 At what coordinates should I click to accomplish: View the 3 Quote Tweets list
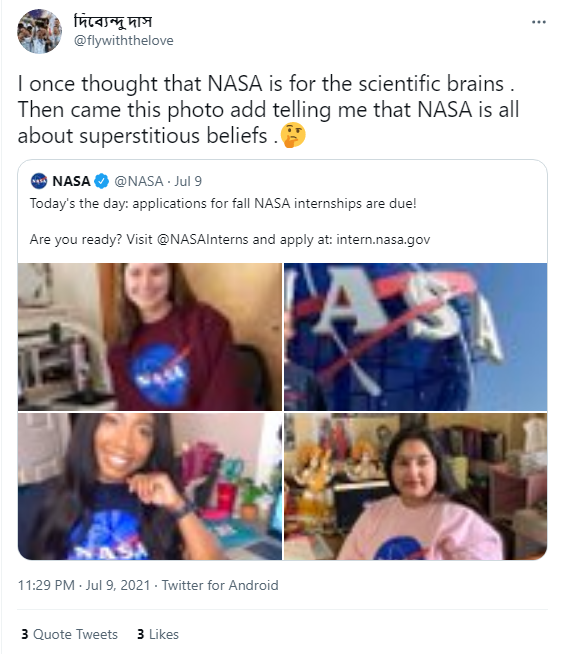pos(70,634)
